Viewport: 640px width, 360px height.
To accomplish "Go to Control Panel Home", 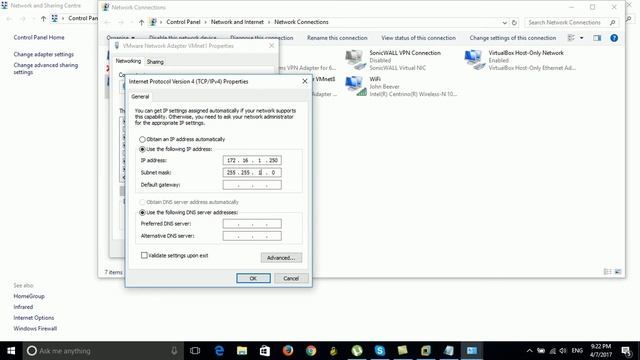I will coord(39,38).
